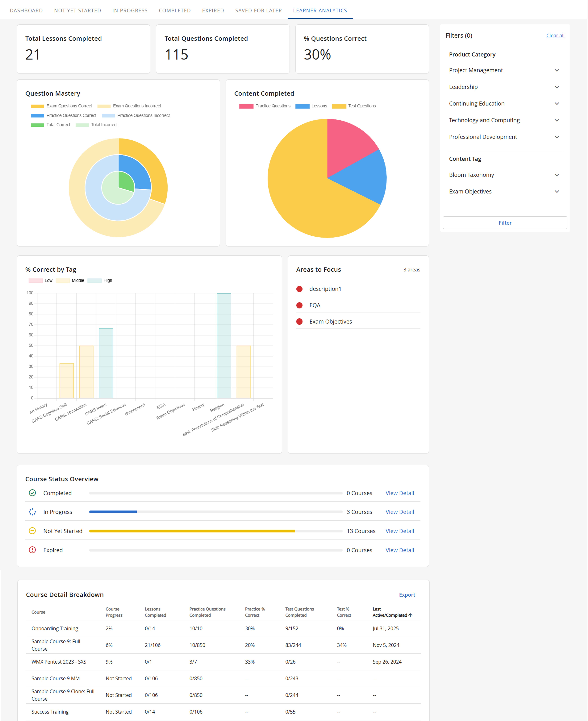Open View Detail for Not Yet Started

click(x=400, y=531)
